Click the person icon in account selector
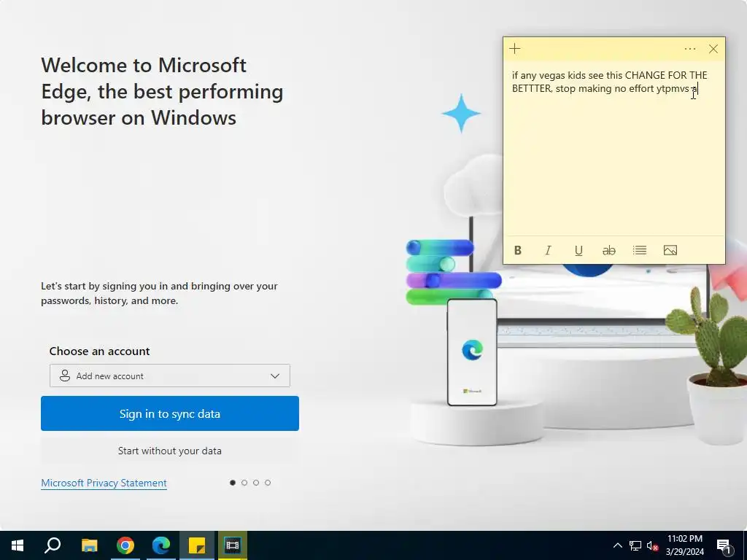Image resolution: width=747 pixels, height=560 pixels. [65, 376]
